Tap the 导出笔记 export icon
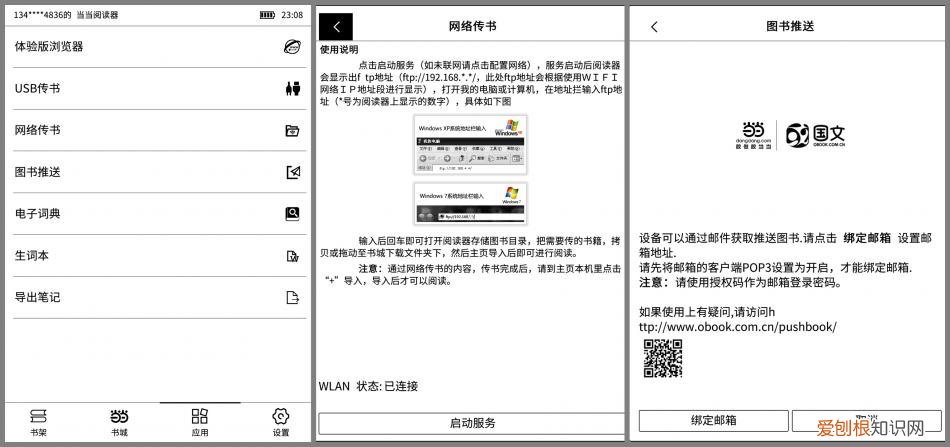 (293, 297)
